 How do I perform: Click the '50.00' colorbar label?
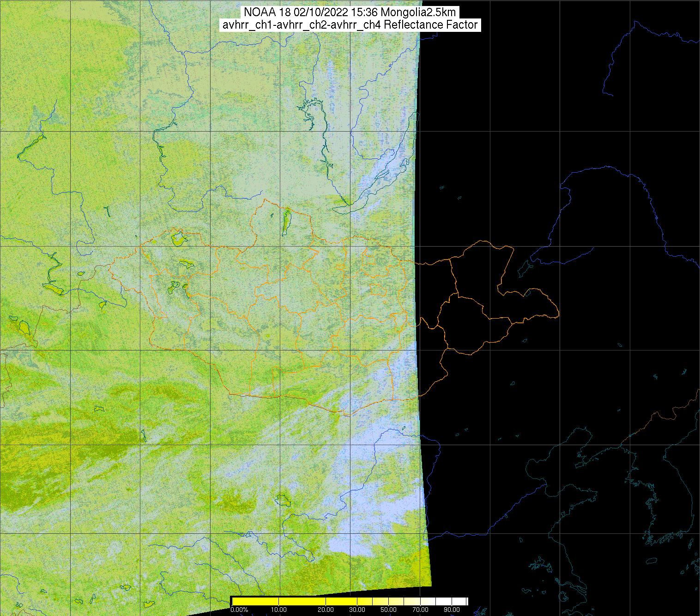[388, 610]
